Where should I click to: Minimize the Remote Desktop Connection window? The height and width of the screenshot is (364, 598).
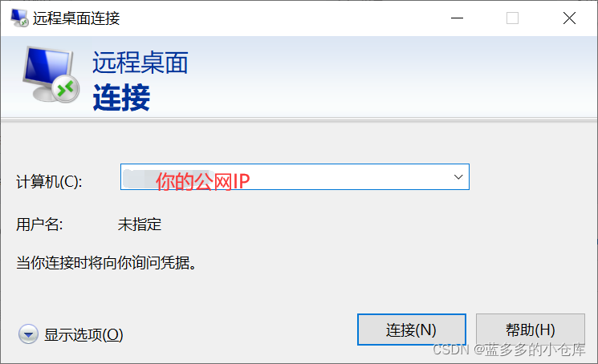click(x=457, y=18)
